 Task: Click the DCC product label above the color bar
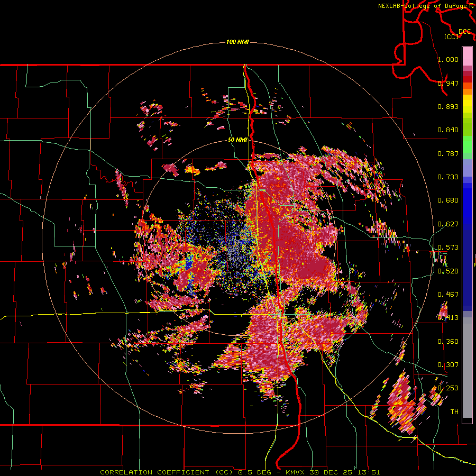[465, 32]
